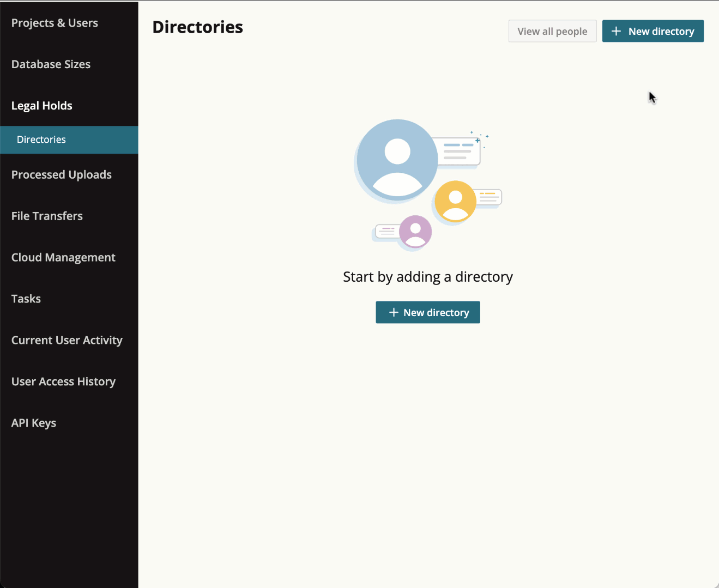Open User Access History
The image size is (719, 588).
tap(63, 381)
